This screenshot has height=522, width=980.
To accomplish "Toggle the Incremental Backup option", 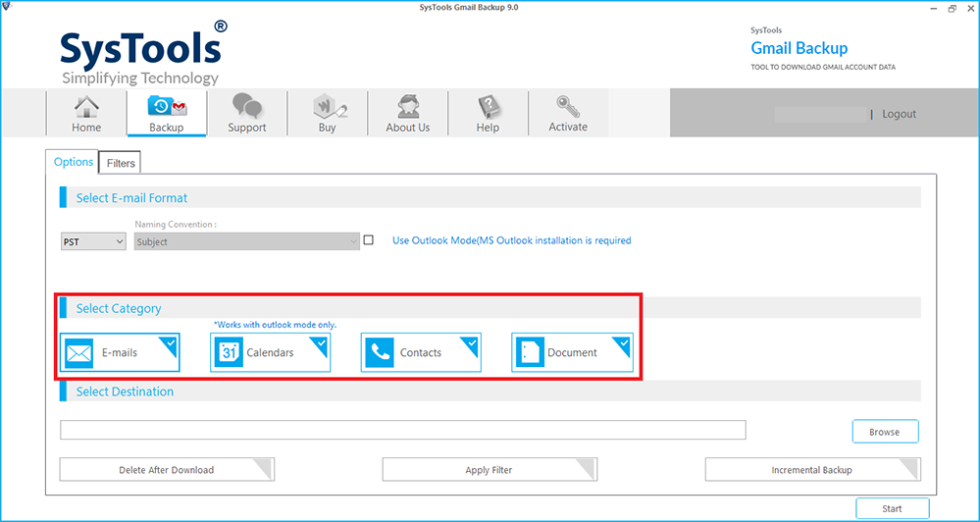I will (x=812, y=470).
